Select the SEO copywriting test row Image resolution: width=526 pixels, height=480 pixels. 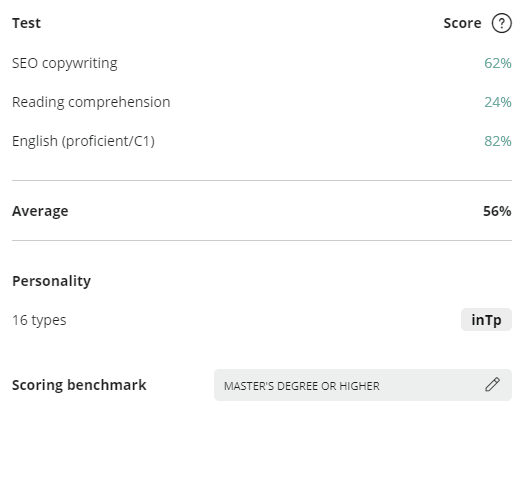point(262,63)
